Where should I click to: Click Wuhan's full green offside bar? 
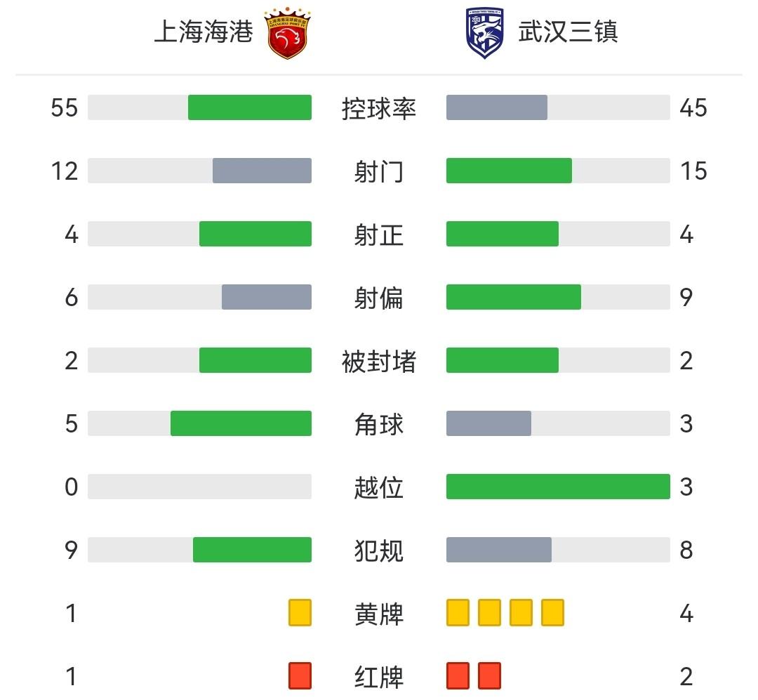(558, 487)
